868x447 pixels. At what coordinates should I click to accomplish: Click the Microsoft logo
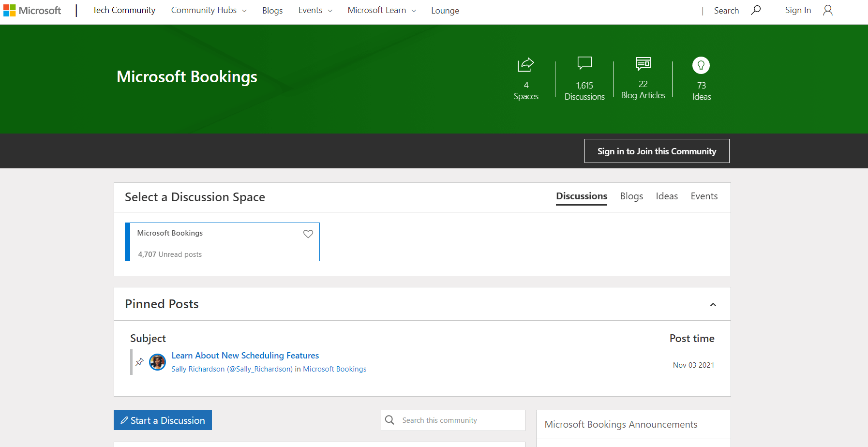[x=32, y=10]
